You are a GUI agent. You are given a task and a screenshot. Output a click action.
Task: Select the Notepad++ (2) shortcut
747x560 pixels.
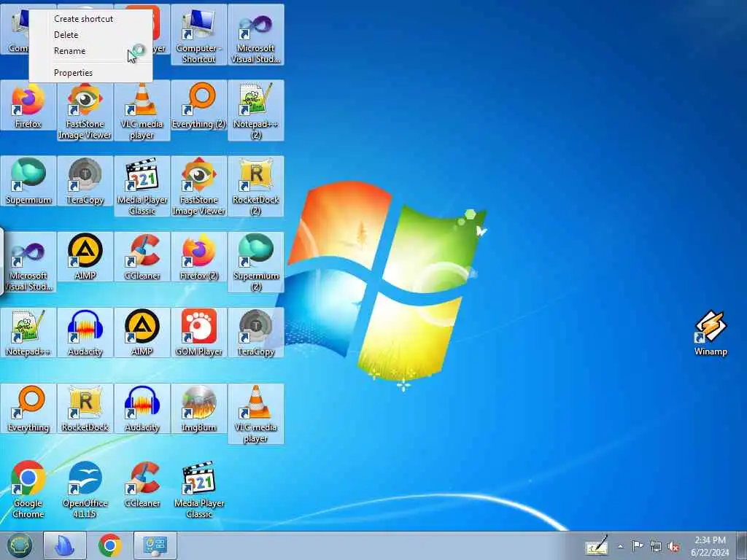point(256,110)
